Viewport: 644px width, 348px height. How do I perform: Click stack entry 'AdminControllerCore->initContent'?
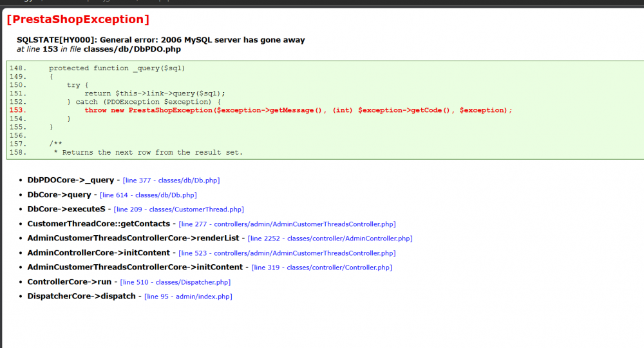point(99,253)
